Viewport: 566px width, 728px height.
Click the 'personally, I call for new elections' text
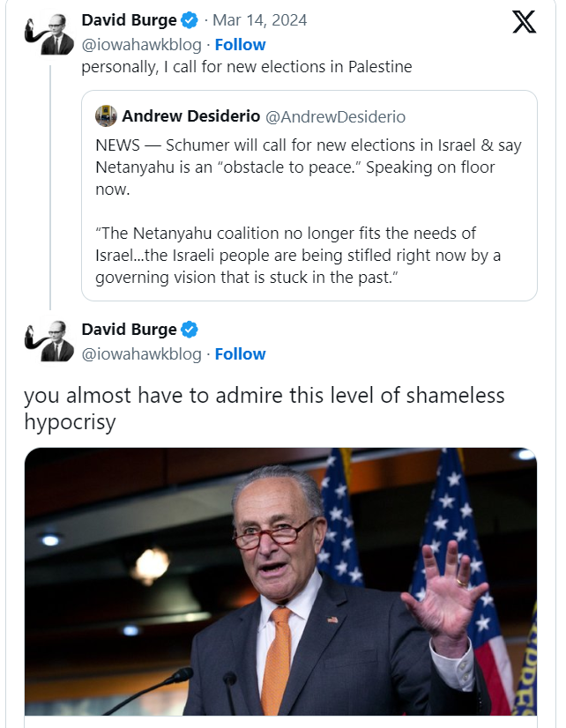[247, 66]
